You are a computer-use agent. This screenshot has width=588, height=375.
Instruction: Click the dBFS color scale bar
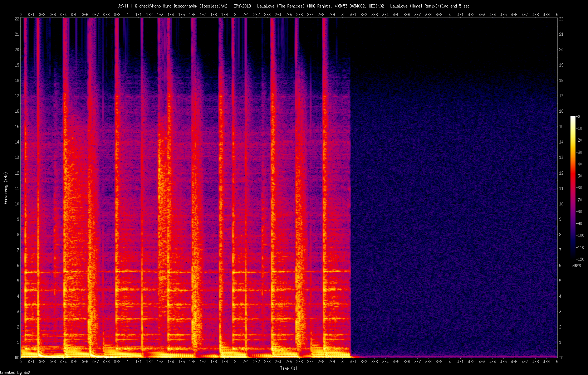tap(573, 188)
